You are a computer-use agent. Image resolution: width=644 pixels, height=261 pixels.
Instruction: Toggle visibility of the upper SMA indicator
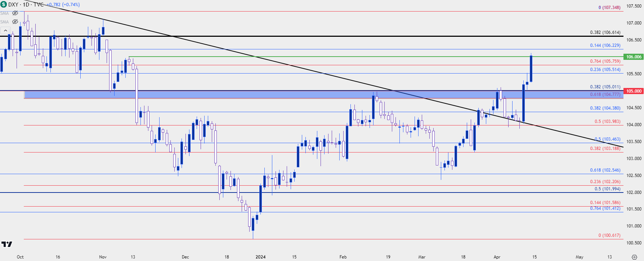[x=15, y=13]
